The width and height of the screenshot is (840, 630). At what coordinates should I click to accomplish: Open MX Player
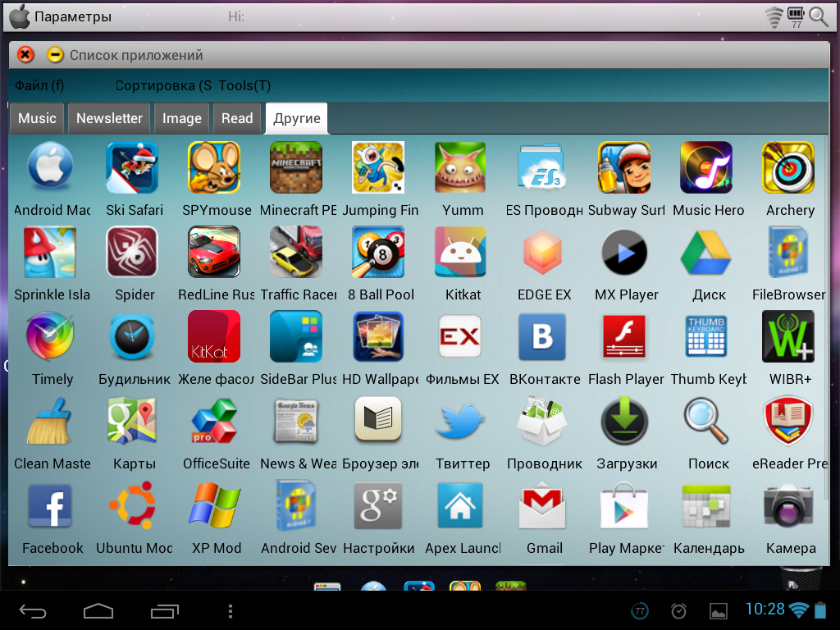[x=624, y=251]
